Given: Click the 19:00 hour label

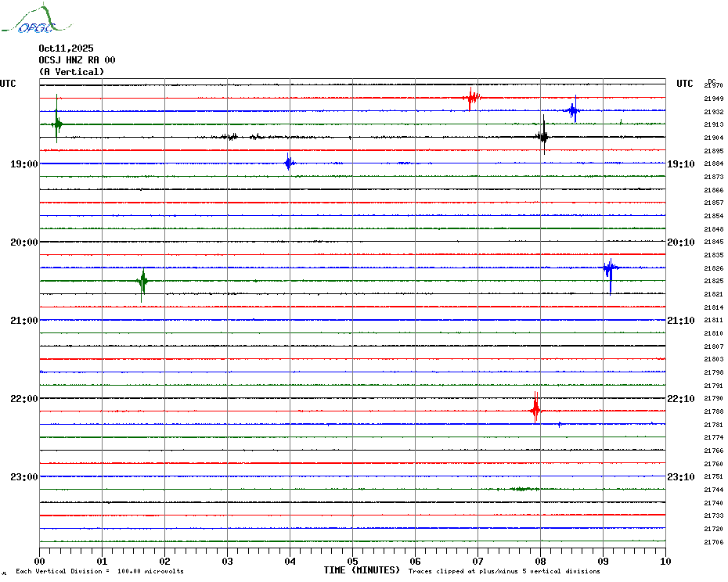Looking at the screenshot, I should coord(24,163).
